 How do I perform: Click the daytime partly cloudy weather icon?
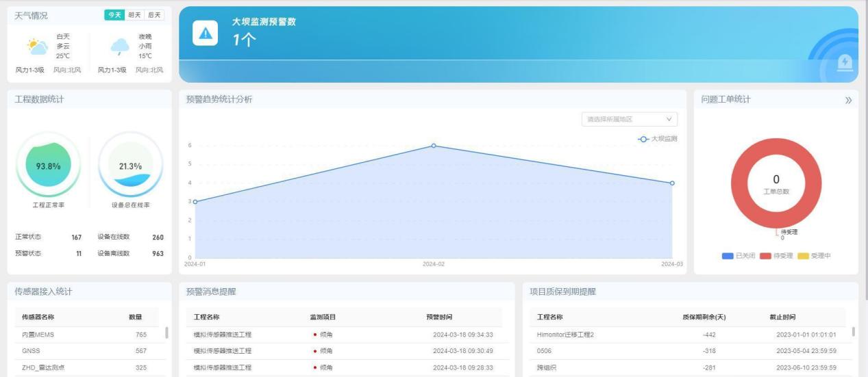[37, 47]
